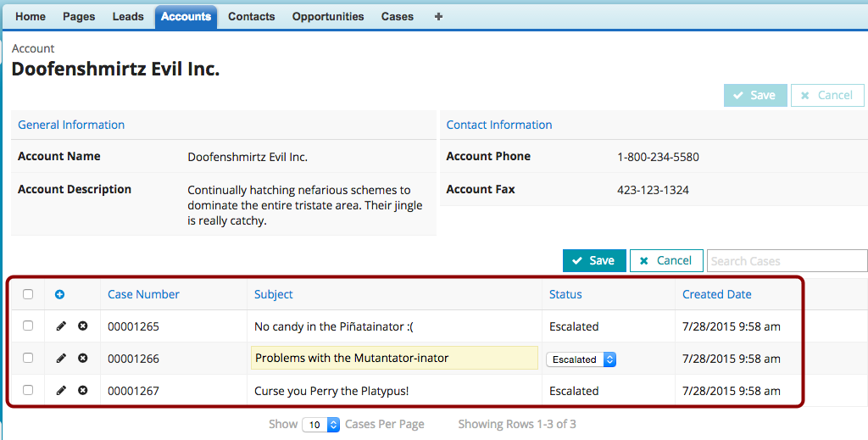Open the Escalated status dropdown
Viewport: 868px width, 440px height.
(581, 359)
